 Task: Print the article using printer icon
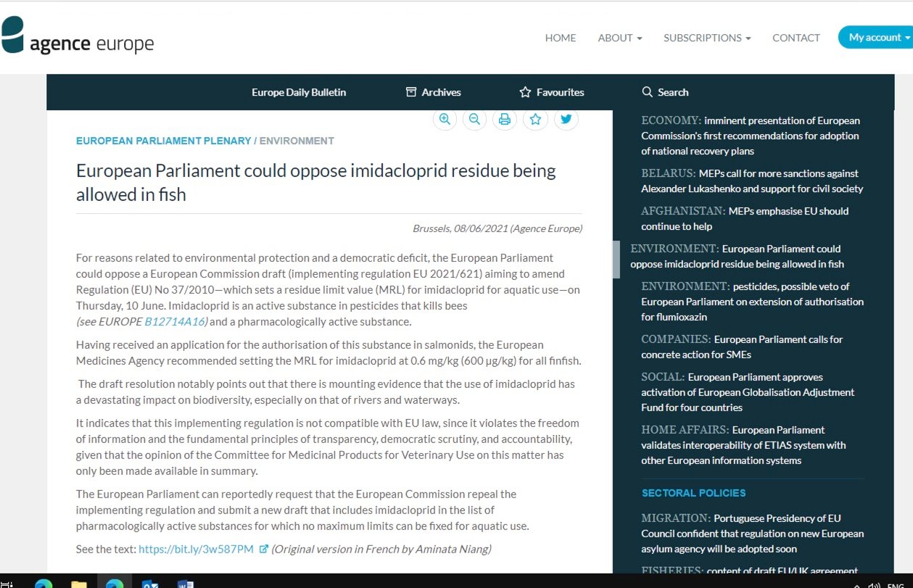click(x=505, y=120)
